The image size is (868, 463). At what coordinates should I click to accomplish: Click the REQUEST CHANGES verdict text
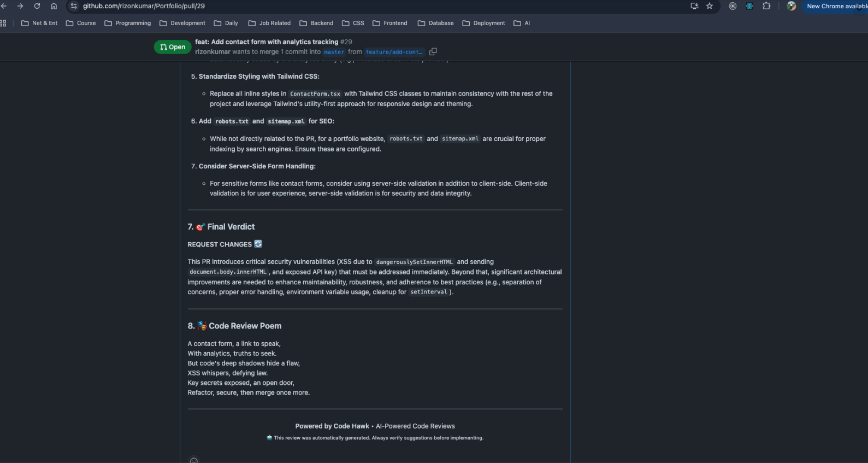pos(220,244)
